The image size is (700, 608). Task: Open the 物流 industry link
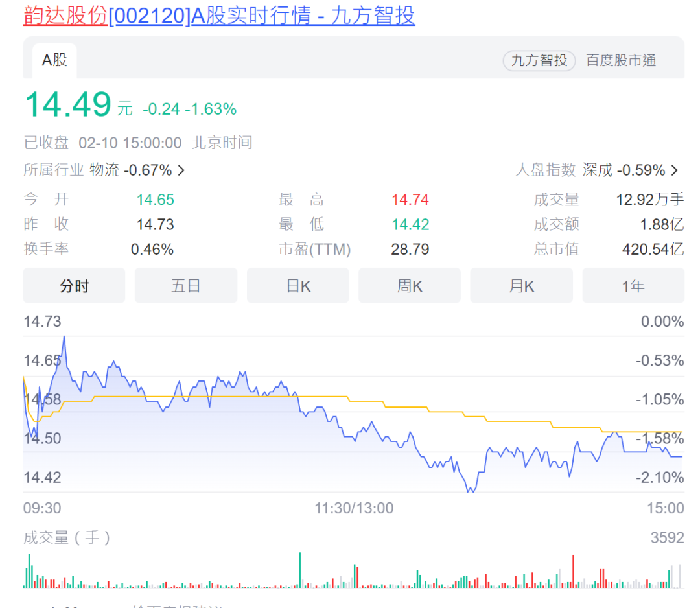coord(104,170)
